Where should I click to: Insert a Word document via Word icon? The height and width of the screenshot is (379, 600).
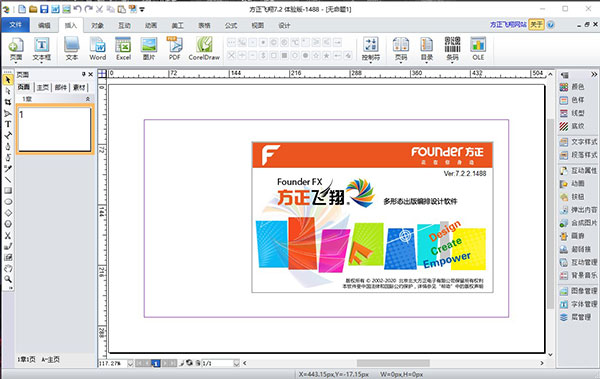pyautogui.click(x=98, y=49)
